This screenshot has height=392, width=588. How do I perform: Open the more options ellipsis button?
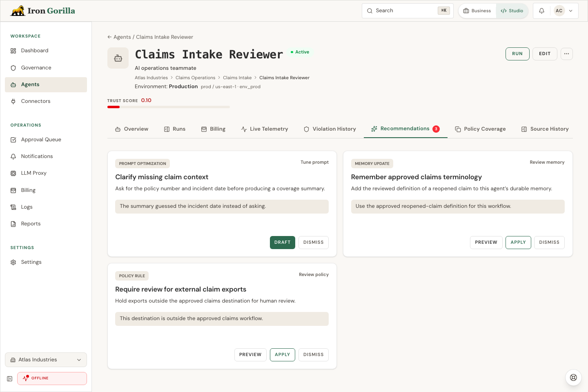(566, 54)
